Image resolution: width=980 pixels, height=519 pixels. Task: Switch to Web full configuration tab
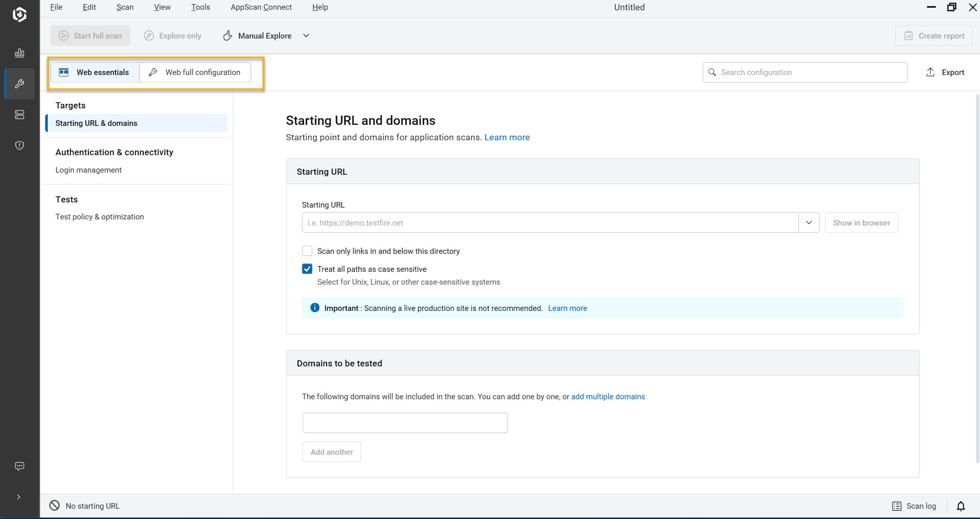tap(195, 72)
